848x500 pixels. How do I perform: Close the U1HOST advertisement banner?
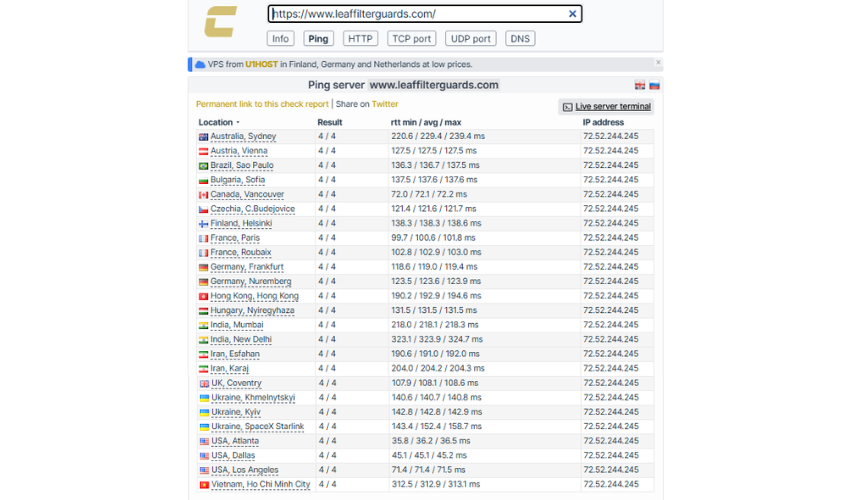pyautogui.click(x=658, y=62)
